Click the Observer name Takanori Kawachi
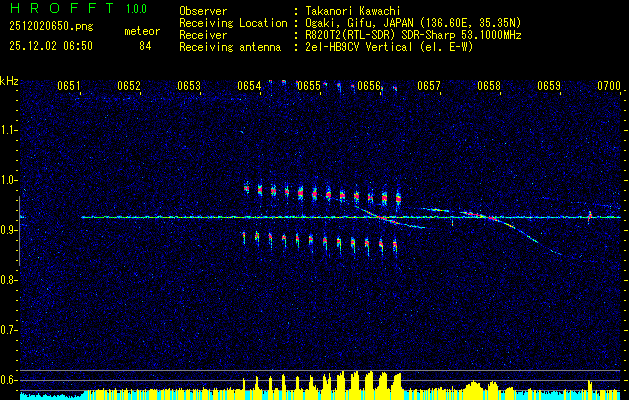629x400 pixels. 351,12
